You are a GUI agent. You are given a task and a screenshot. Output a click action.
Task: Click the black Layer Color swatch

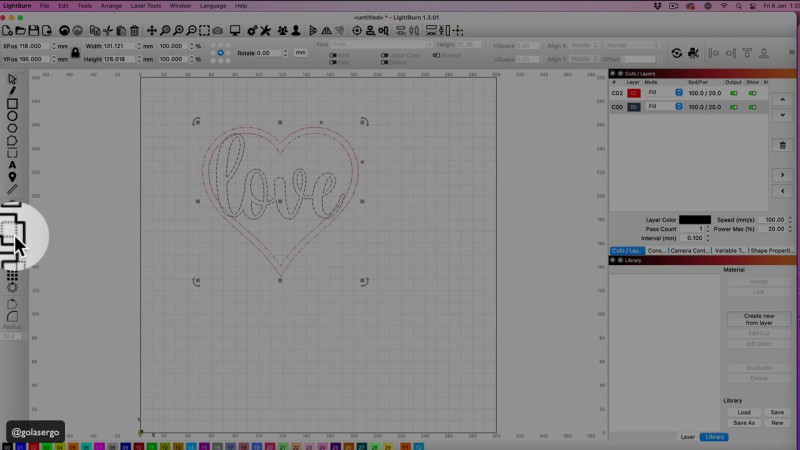click(694, 219)
